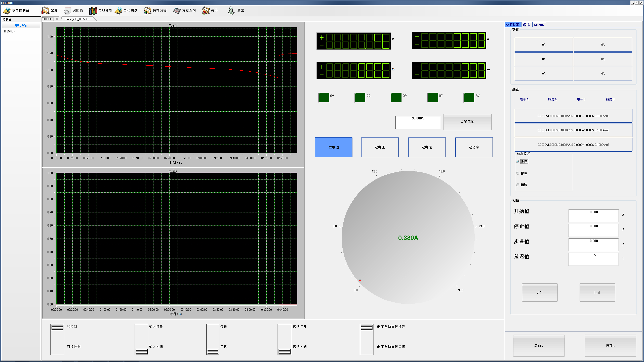This screenshot has height=362, width=644.
Task: Select the 定电流 constant current mode
Action: click(x=334, y=147)
